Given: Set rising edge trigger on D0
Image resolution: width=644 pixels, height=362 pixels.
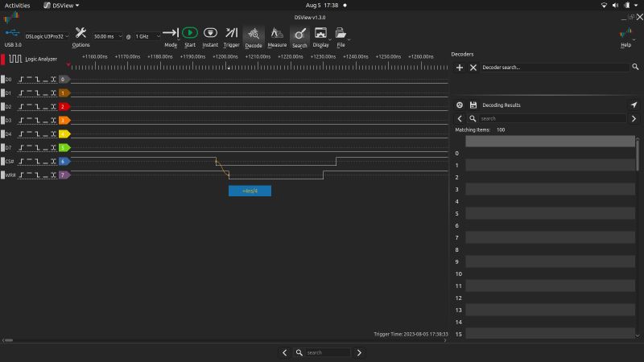Looking at the screenshot, I should (22, 79).
